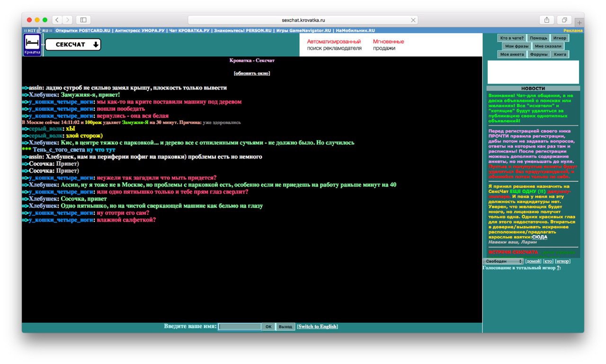Open a new tab with plus button
Screen dimensions: 606x364
579,22
